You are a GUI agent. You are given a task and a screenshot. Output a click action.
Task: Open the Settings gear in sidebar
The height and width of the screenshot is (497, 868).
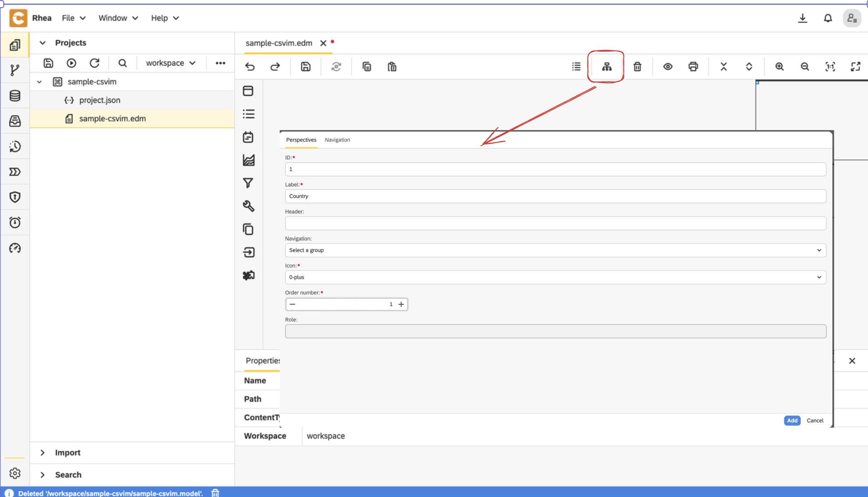[x=15, y=474]
